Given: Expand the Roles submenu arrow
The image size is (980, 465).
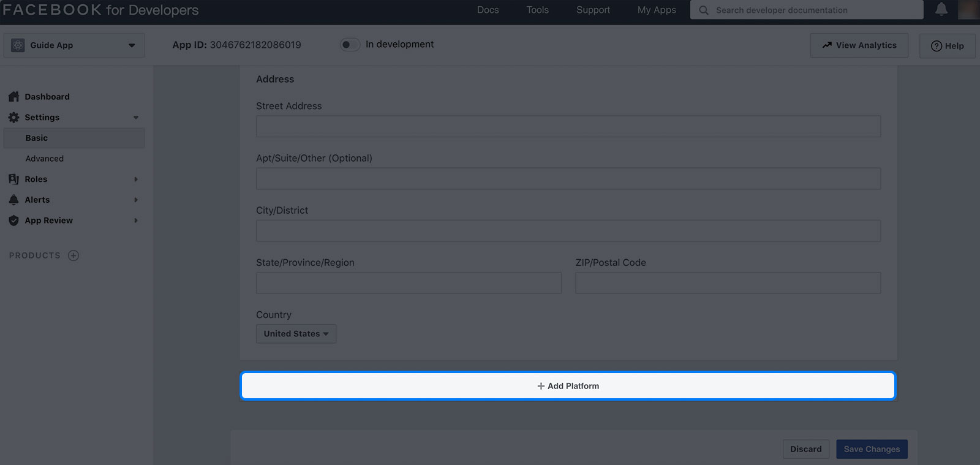Looking at the screenshot, I should pyautogui.click(x=136, y=180).
